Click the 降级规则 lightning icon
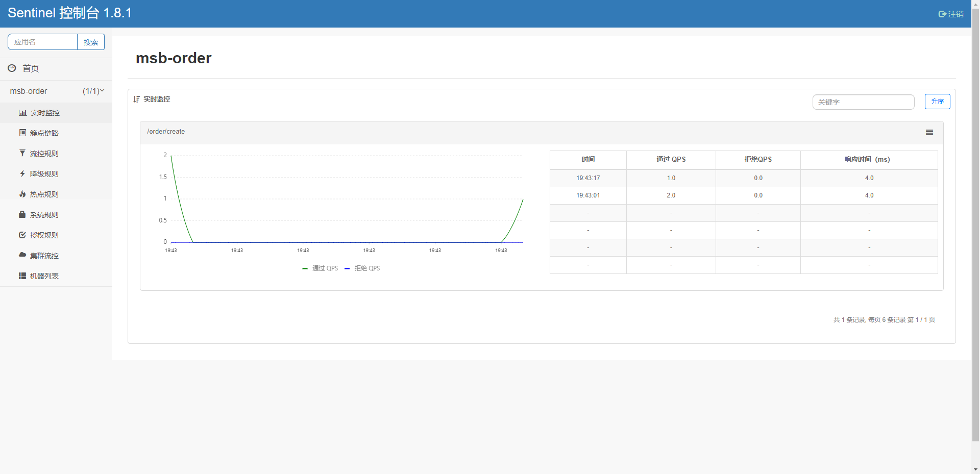The image size is (980, 474). (x=22, y=173)
